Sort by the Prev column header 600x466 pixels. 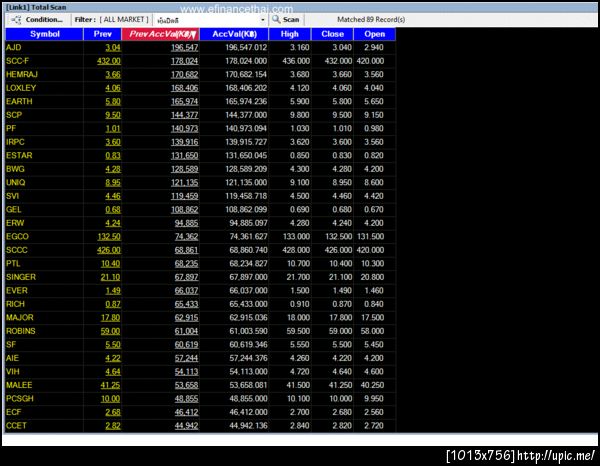point(103,34)
